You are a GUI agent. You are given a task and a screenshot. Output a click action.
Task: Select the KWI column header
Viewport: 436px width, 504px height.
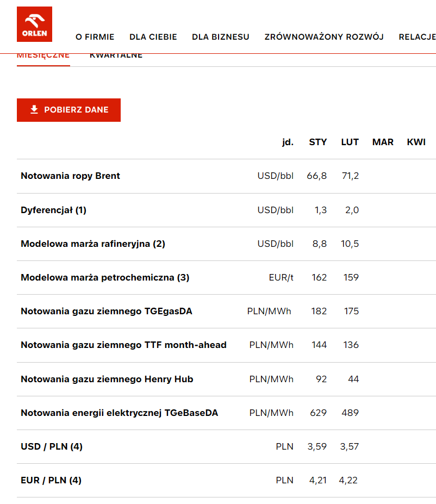point(416,142)
